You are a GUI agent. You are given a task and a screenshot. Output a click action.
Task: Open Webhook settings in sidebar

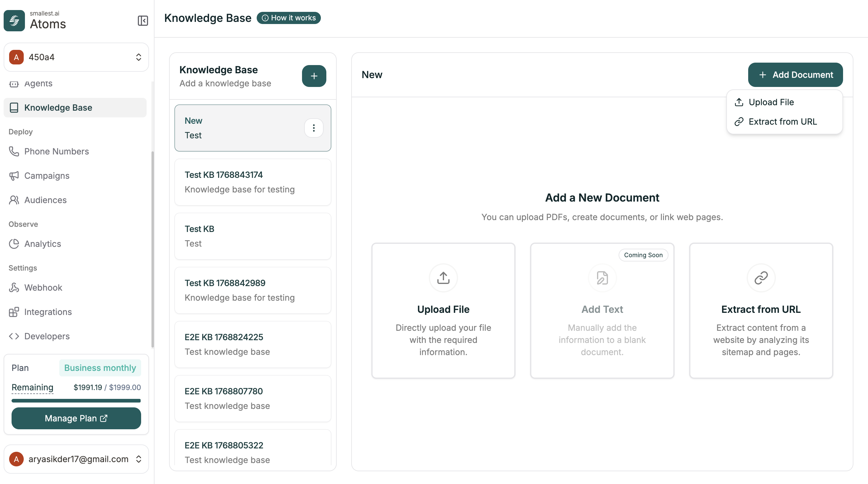[x=43, y=287]
